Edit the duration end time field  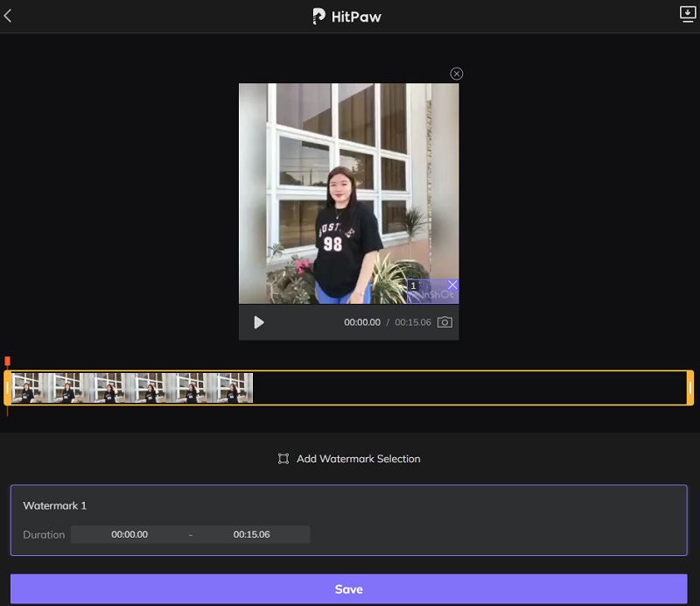(251, 534)
